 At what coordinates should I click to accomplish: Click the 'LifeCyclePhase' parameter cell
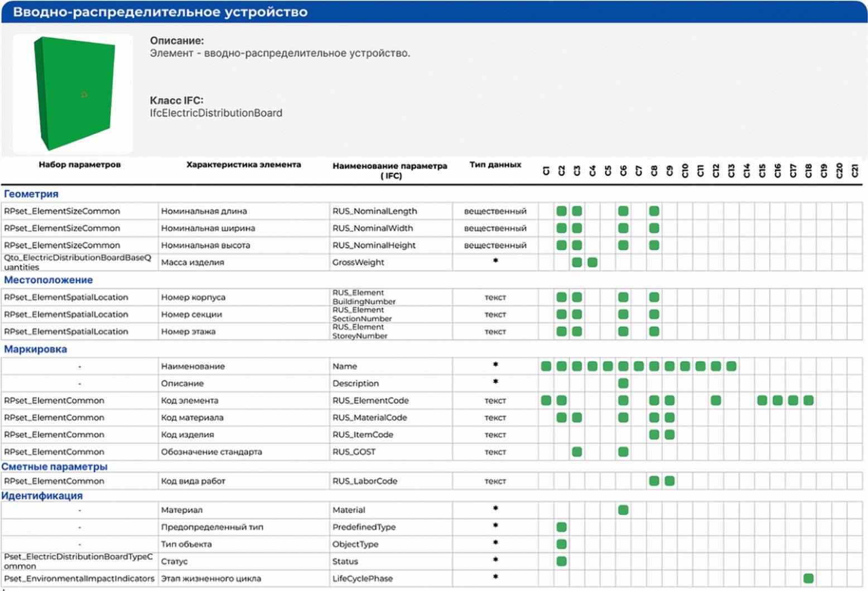click(390, 578)
